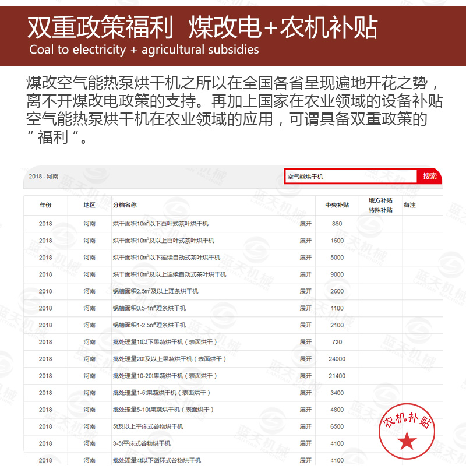Select the 备注 column header
The image size is (466, 476).
(x=409, y=205)
